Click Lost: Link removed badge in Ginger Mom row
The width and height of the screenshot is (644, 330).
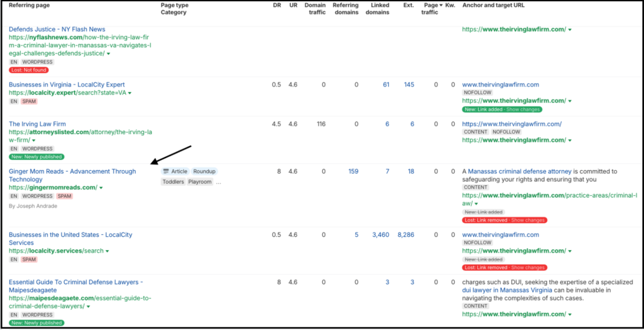tap(505, 220)
